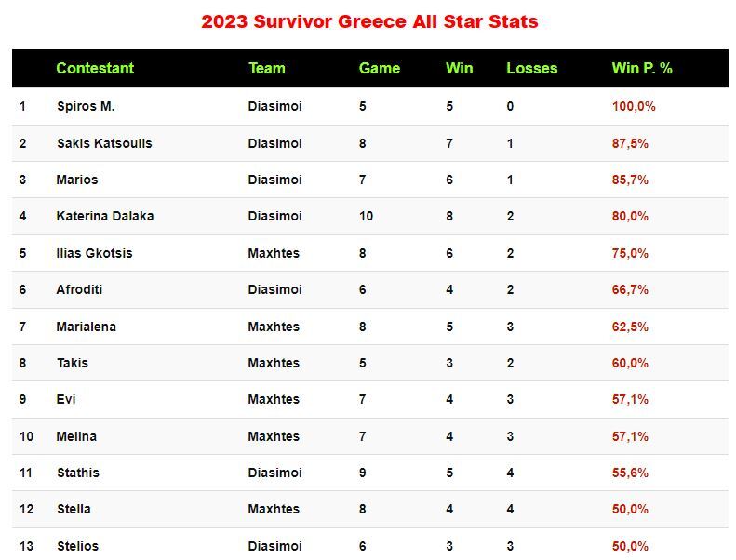
Task: Click the Losses column header
Action: click(x=532, y=68)
